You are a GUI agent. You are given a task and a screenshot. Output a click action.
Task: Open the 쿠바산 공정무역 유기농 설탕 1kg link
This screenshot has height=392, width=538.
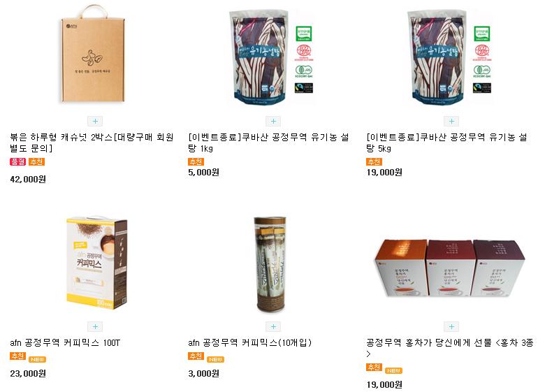269,143
